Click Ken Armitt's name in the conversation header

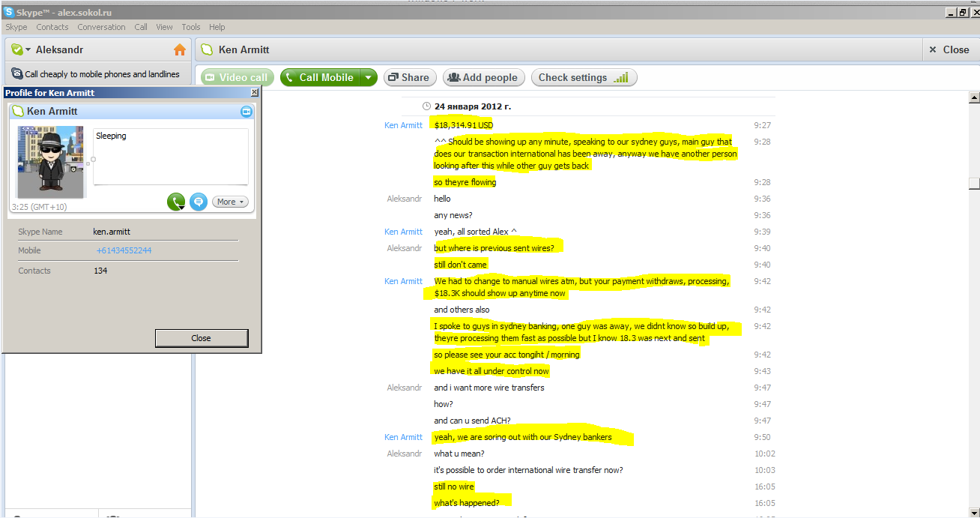pos(244,49)
